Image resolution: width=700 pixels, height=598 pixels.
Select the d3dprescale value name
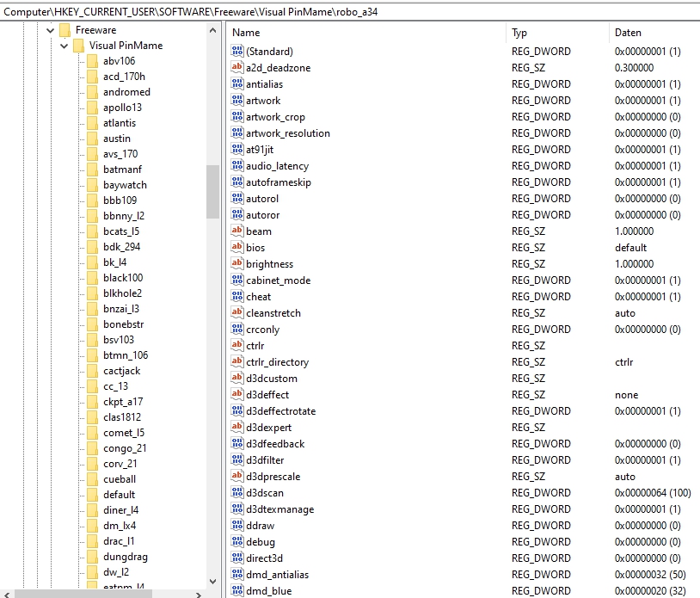[x=273, y=477]
